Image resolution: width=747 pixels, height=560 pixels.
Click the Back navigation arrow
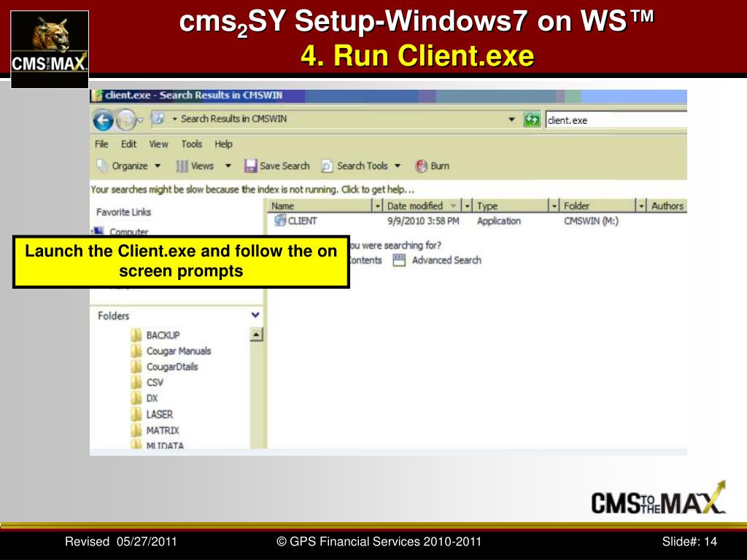103,120
